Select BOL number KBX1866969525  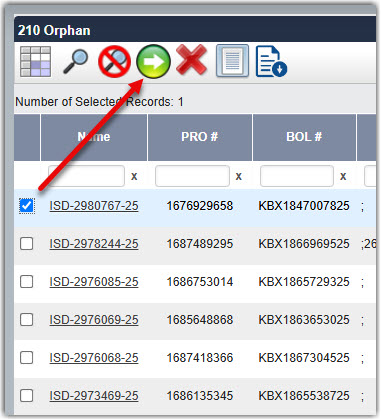304,244
